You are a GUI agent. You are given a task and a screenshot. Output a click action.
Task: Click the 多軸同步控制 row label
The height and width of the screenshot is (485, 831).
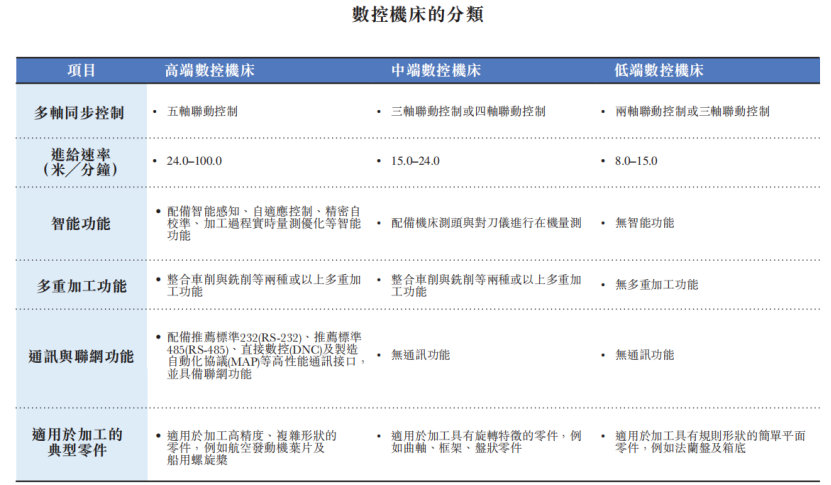tap(79, 112)
